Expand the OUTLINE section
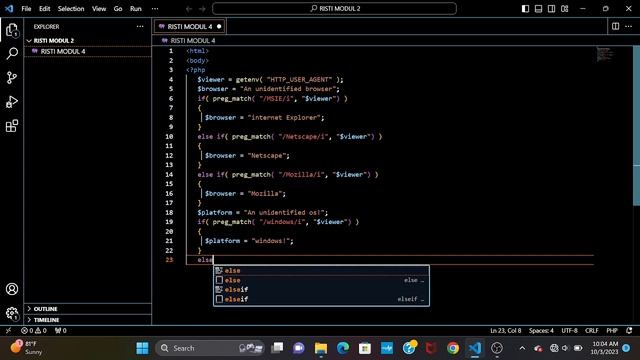The width and height of the screenshot is (640, 360). (45, 309)
